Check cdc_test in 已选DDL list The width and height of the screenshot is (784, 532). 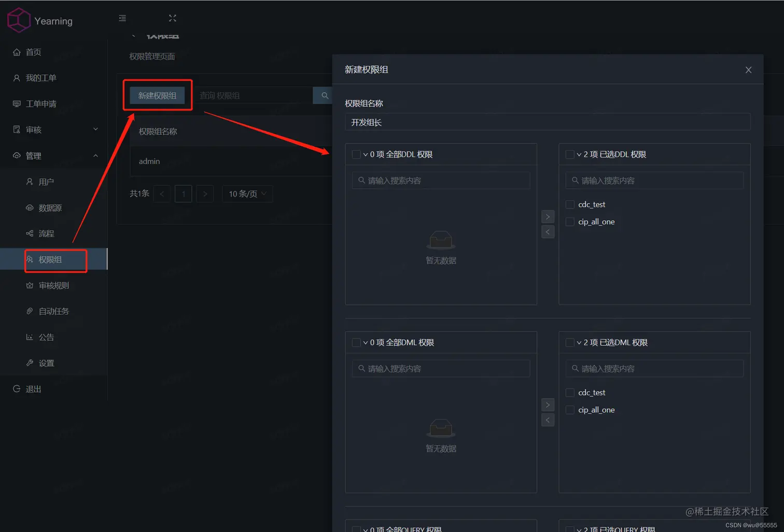click(570, 205)
